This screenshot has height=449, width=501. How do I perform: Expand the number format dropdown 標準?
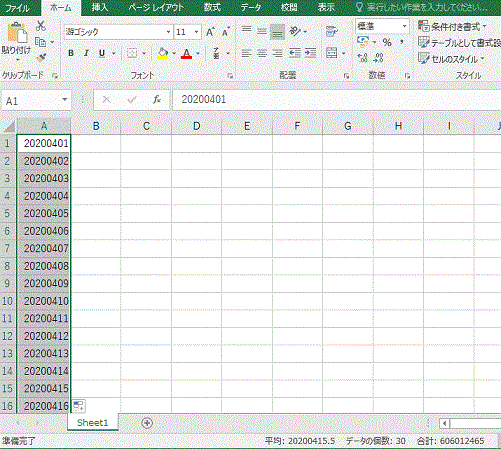point(382,26)
